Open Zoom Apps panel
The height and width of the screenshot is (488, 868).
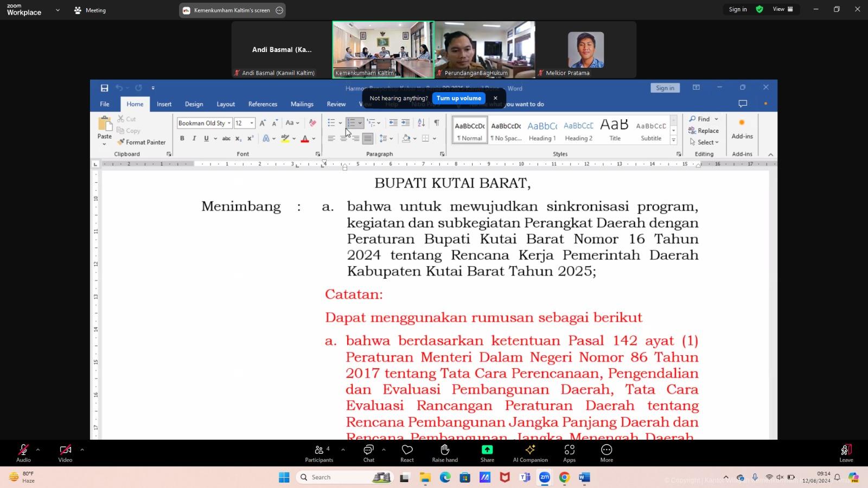click(569, 453)
